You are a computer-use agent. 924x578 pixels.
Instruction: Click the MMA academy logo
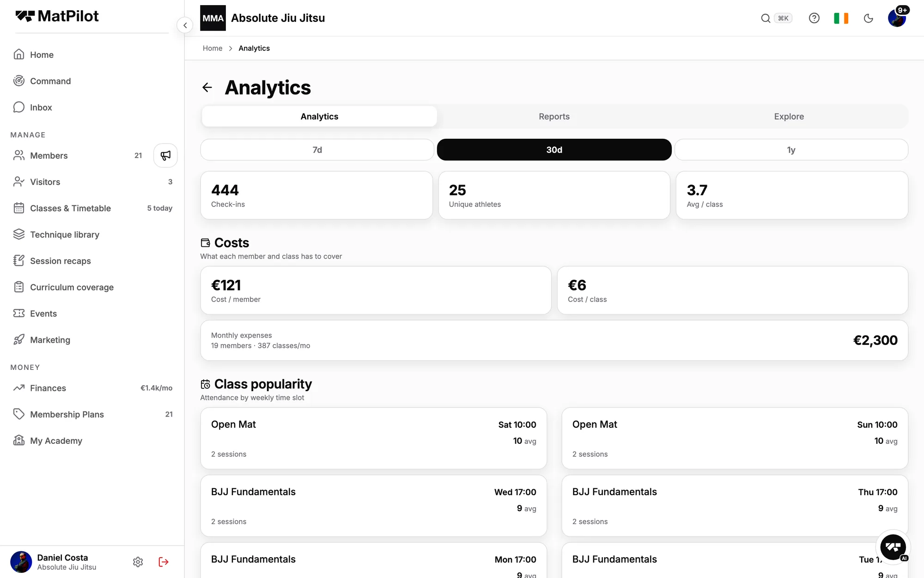(x=213, y=18)
